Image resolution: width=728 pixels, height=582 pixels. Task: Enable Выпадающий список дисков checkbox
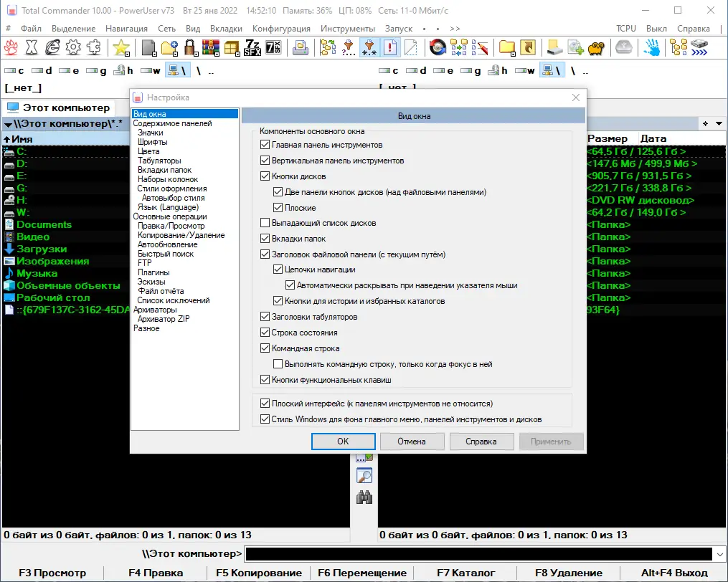(265, 223)
